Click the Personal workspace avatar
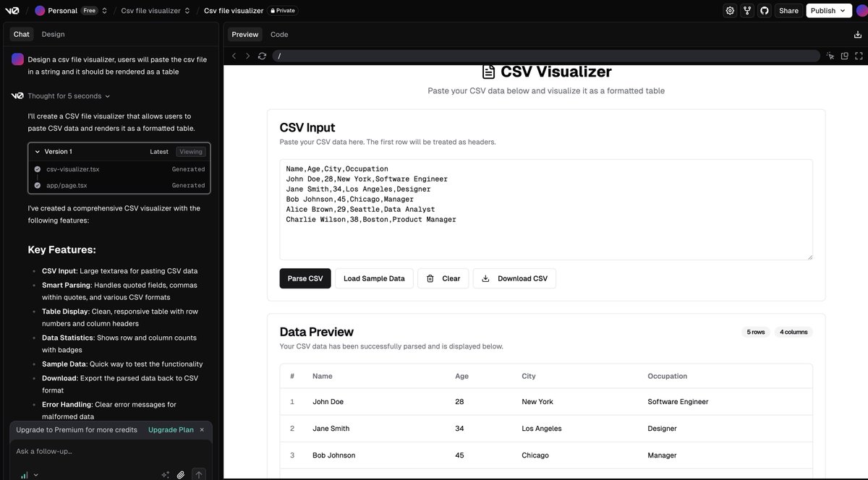This screenshot has width=868, height=480. coord(40,11)
